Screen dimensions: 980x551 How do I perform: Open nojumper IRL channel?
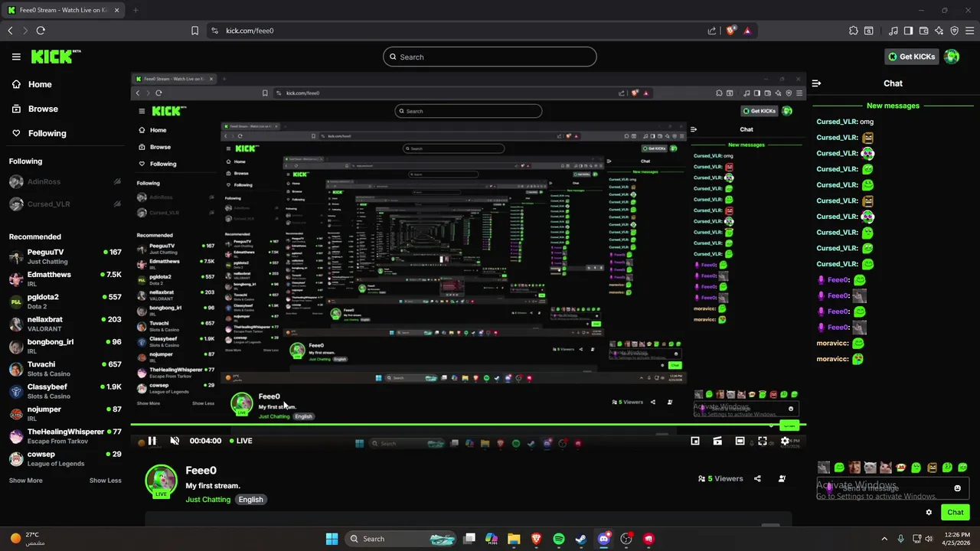coord(65,413)
